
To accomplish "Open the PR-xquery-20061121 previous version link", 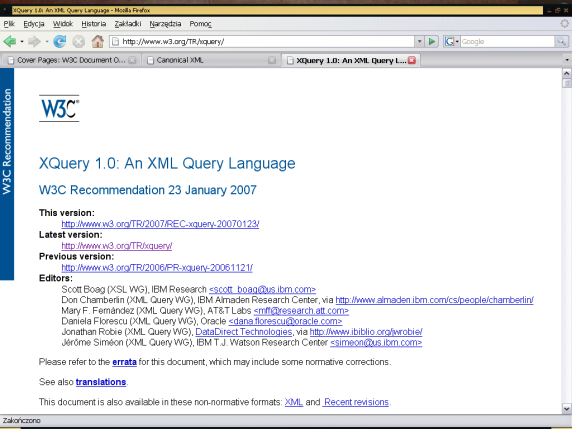I will pos(157,268).
